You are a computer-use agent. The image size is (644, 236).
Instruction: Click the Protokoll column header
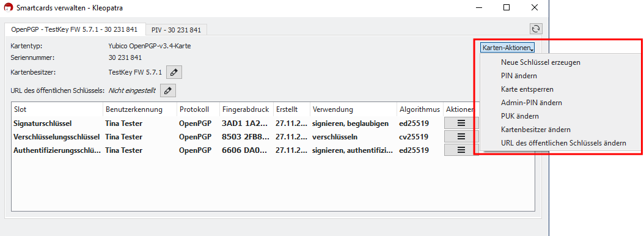pyautogui.click(x=199, y=110)
